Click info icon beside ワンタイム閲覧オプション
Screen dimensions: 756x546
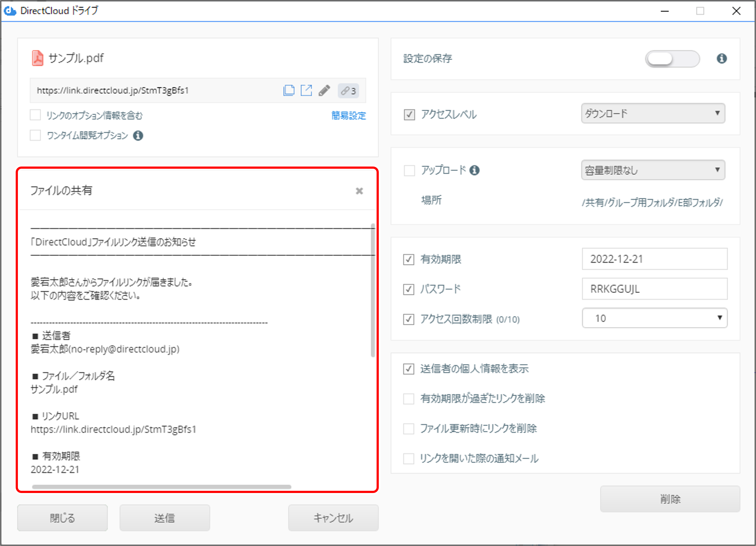coord(138,135)
